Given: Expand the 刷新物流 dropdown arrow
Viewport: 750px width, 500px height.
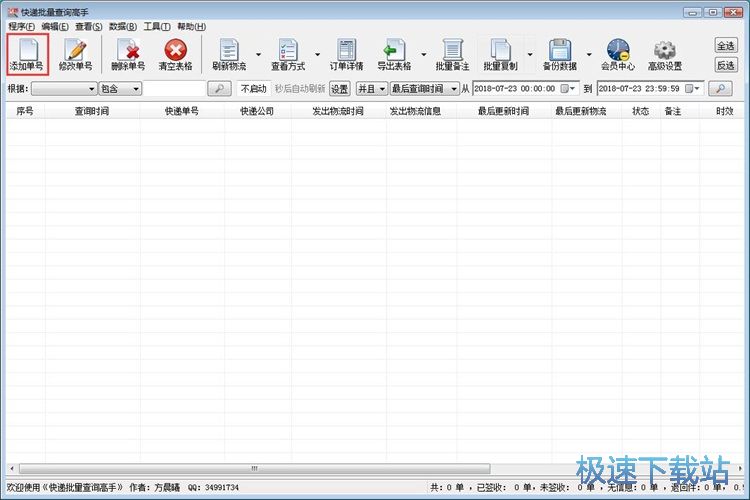Looking at the screenshot, I should point(259,55).
